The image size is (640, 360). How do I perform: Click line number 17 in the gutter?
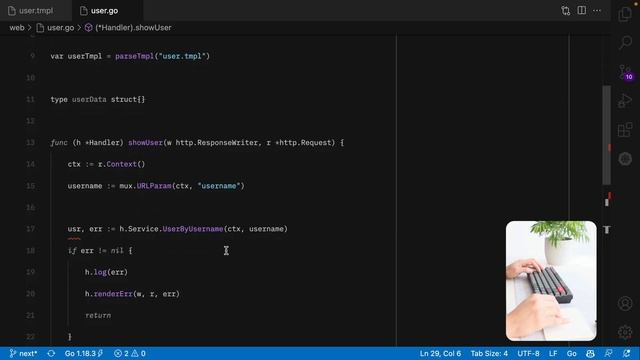pyautogui.click(x=30, y=229)
